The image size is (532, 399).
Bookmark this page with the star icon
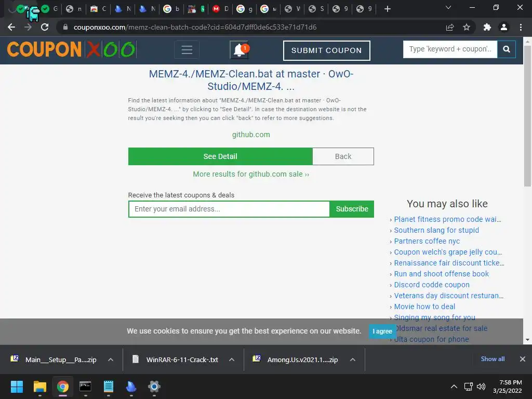[x=467, y=27]
